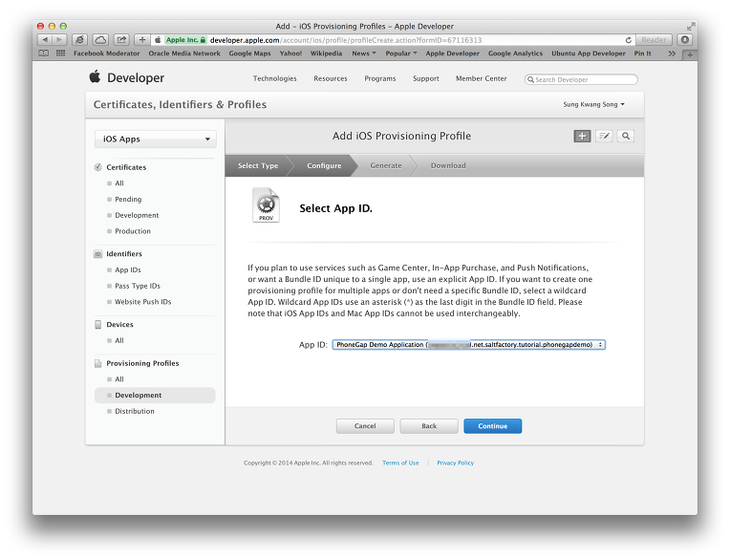Click the iCloud tabs cloud icon
The width and height of the screenshot is (730, 560).
coord(100,40)
